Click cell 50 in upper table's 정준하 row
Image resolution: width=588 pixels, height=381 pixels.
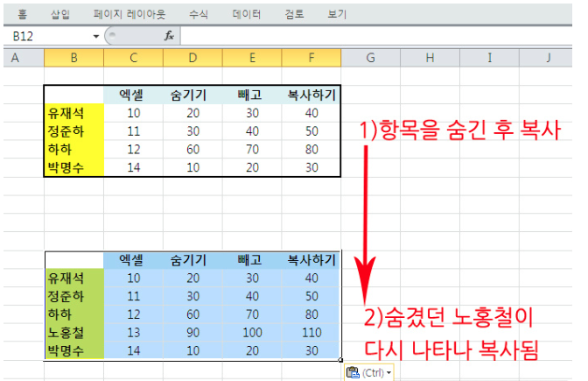(311, 131)
